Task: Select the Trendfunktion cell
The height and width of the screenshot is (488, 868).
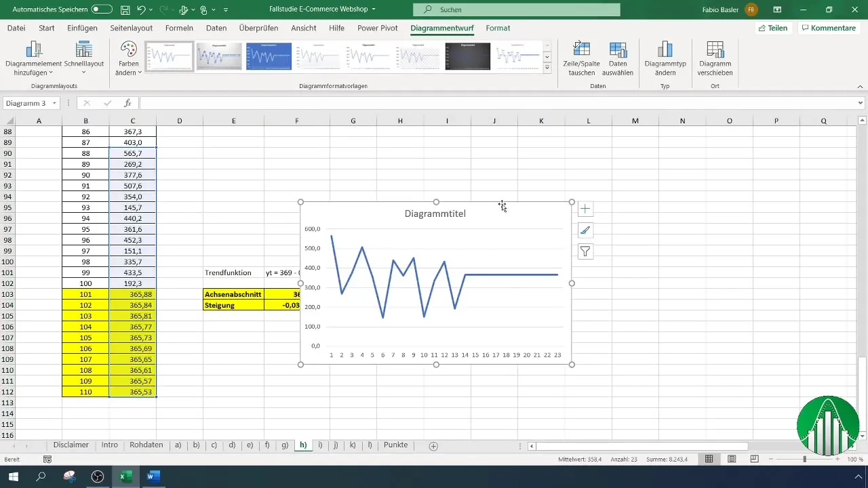Action: tap(233, 272)
